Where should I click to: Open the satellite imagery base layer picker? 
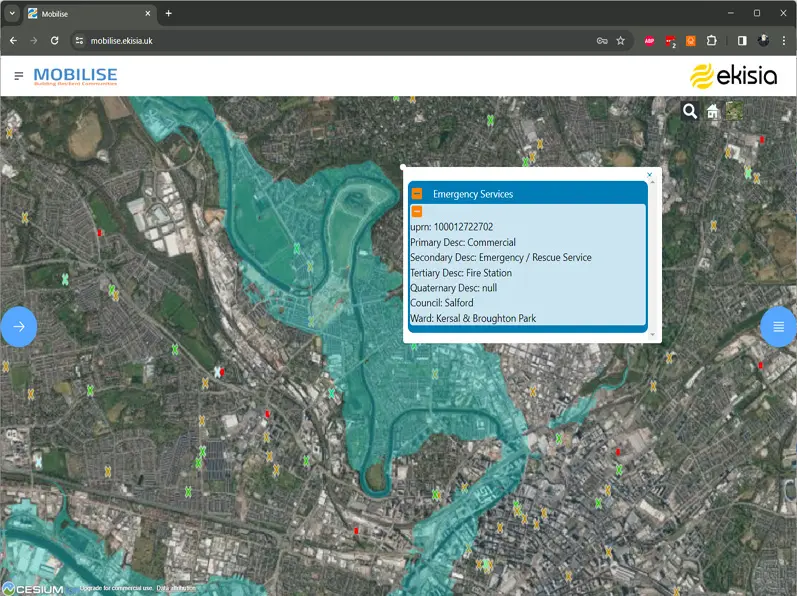[735, 111]
